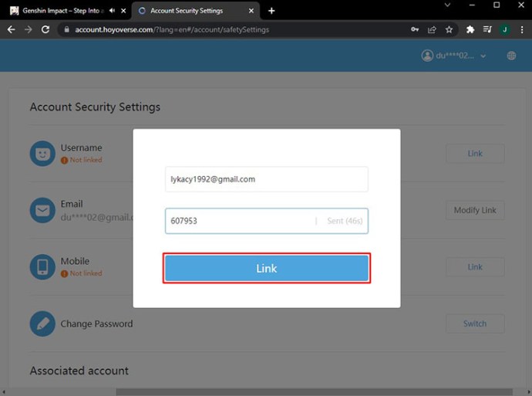Reload the page
Image resolution: width=532 pixels, height=396 pixels.
point(45,29)
